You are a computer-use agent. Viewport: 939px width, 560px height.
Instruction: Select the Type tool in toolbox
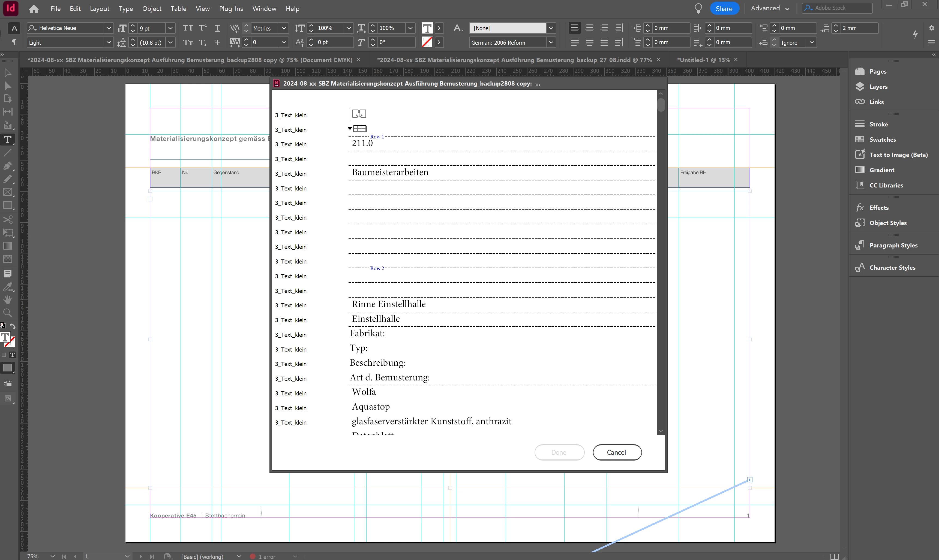(x=8, y=140)
